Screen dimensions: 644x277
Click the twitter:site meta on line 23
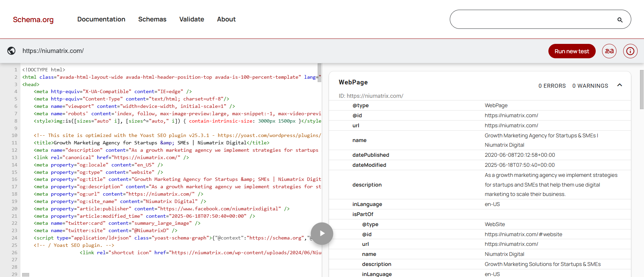pos(106,230)
